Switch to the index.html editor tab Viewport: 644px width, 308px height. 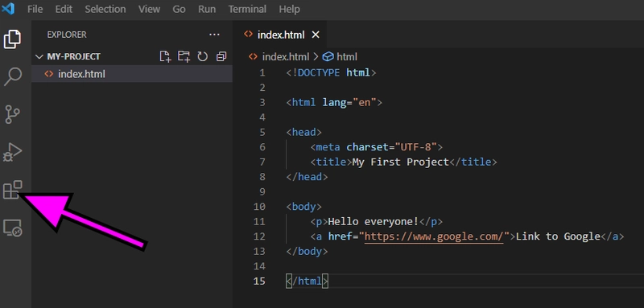pyautogui.click(x=281, y=35)
